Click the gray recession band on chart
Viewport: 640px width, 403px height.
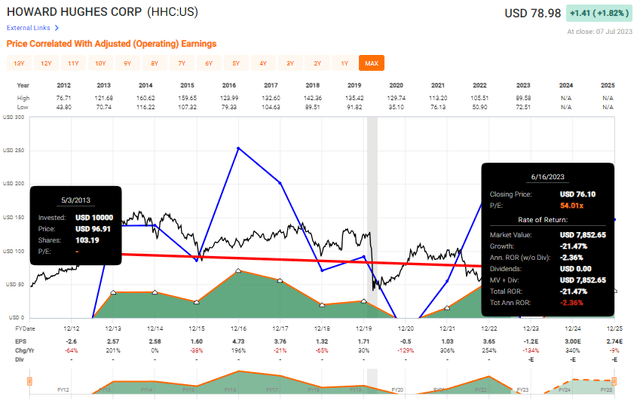[x=372, y=217]
